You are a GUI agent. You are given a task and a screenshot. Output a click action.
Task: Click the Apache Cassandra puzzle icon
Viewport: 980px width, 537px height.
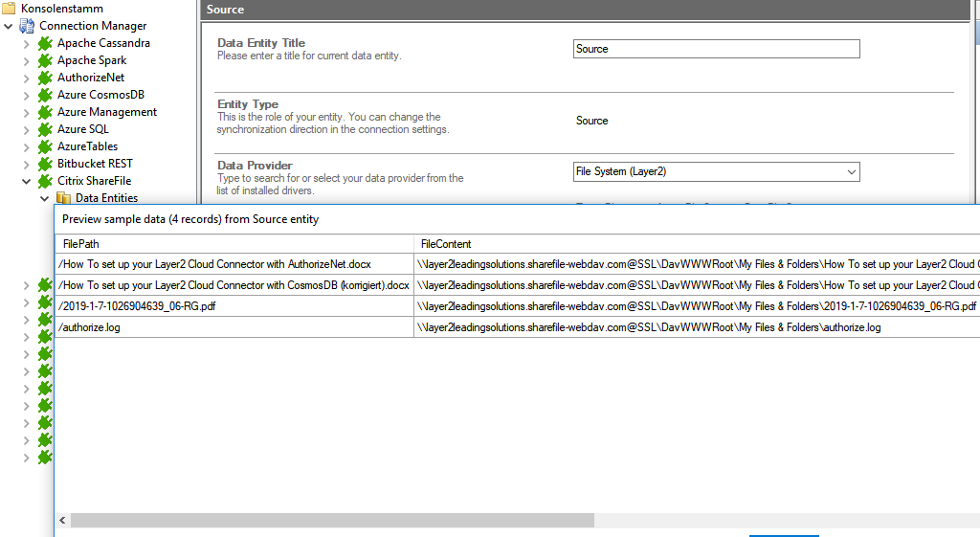point(45,43)
